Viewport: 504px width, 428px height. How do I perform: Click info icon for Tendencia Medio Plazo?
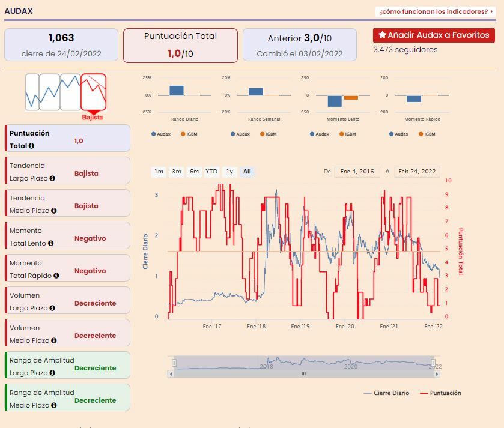point(53,211)
